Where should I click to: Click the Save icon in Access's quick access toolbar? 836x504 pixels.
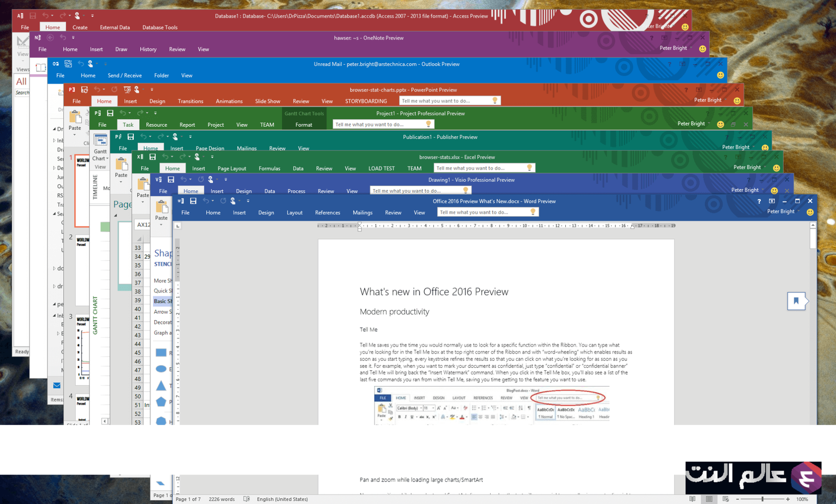click(x=32, y=16)
